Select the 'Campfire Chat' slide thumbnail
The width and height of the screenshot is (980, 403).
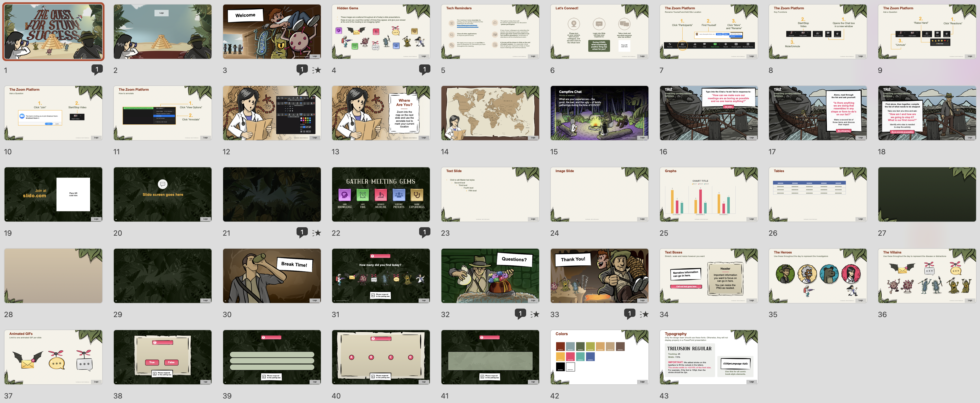point(599,113)
